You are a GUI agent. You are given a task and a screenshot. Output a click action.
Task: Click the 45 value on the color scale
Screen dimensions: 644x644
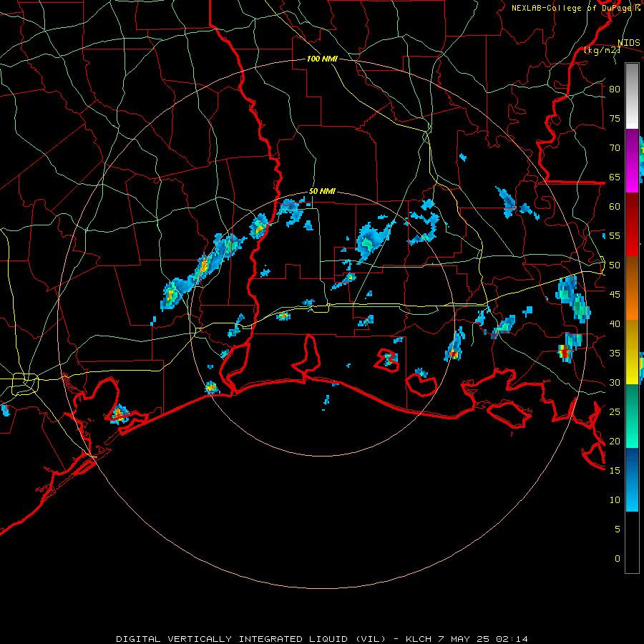click(x=615, y=295)
